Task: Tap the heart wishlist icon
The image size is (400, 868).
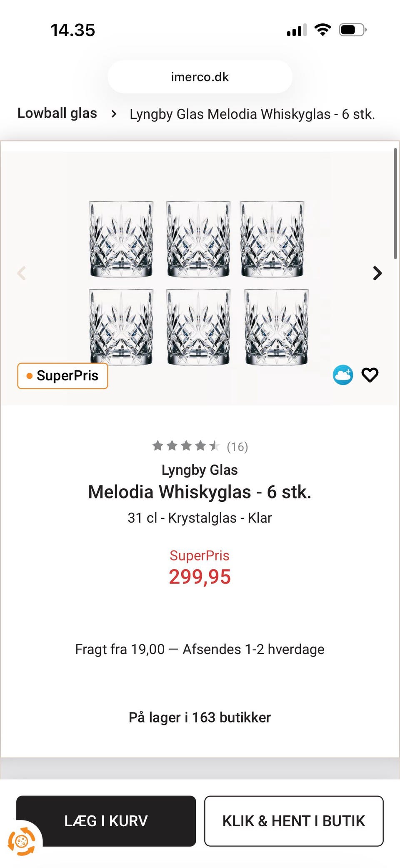Action: [370, 375]
